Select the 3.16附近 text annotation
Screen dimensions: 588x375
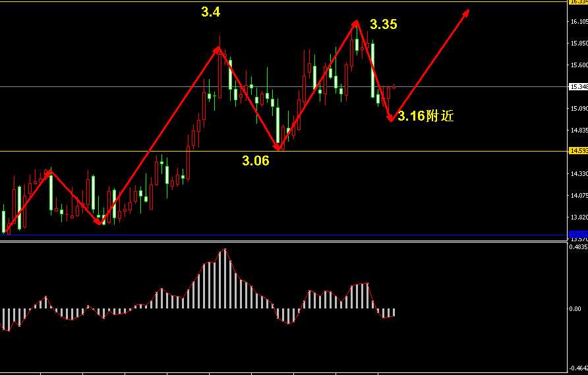426,117
